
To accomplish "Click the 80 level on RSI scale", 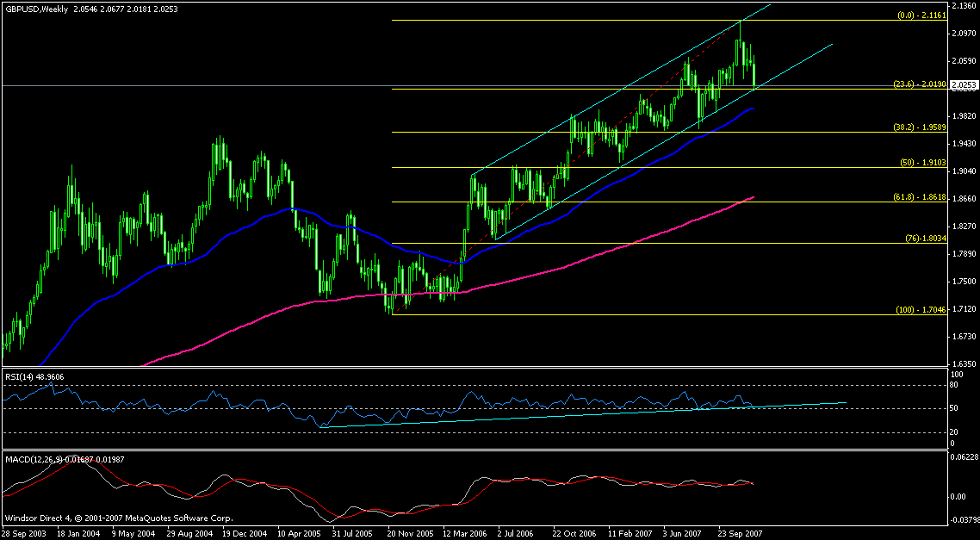I will click(x=956, y=386).
